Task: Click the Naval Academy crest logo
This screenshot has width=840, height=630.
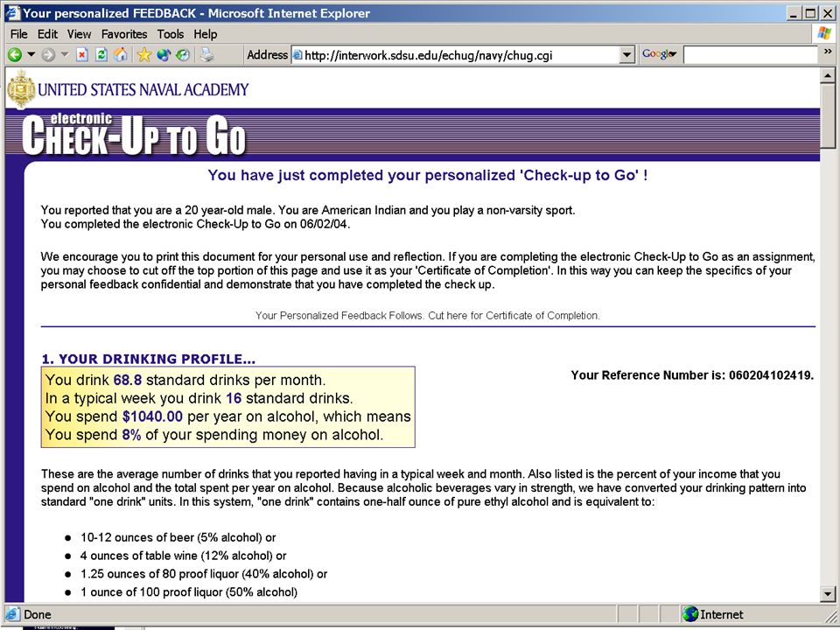Action: (x=21, y=89)
